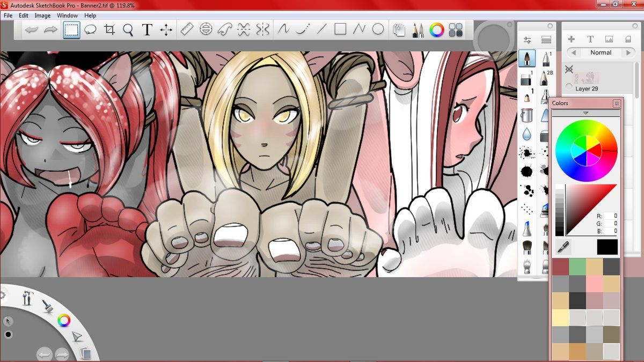The width and height of the screenshot is (644, 362).
Task: Click the Redo arrow in the toolbar
Action: pyautogui.click(x=50, y=29)
